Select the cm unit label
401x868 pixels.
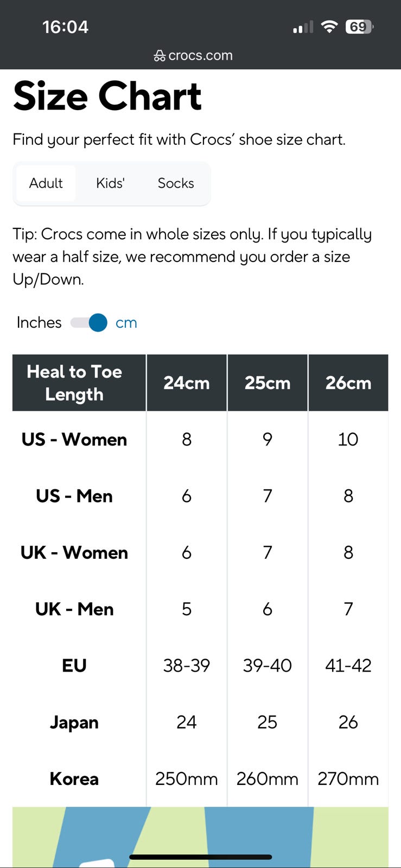tap(126, 323)
